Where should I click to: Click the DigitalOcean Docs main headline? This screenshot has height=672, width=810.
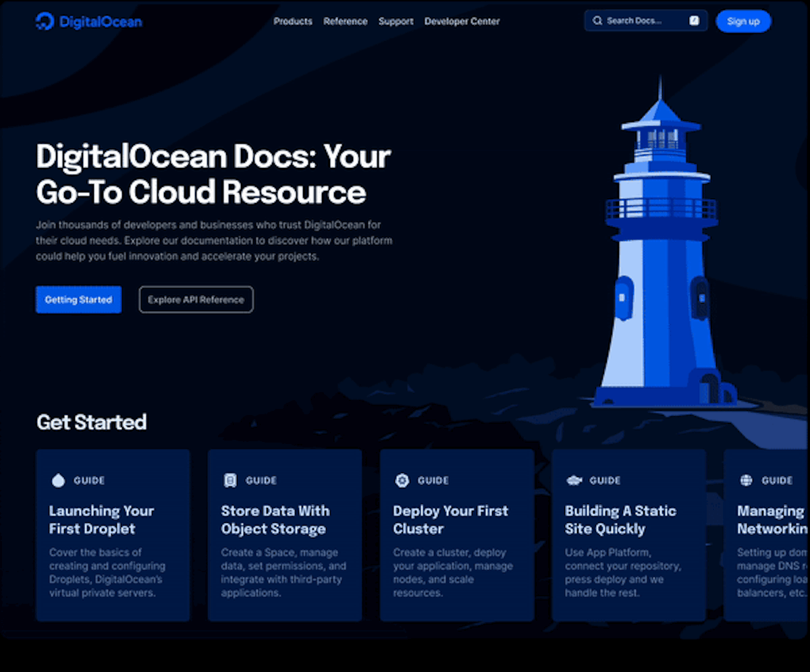(x=213, y=174)
